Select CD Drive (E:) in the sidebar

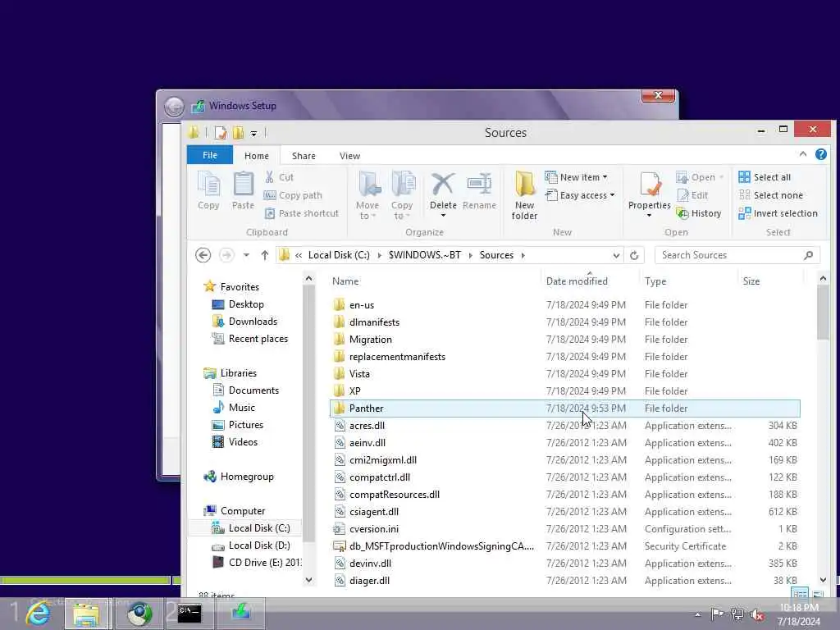click(257, 563)
